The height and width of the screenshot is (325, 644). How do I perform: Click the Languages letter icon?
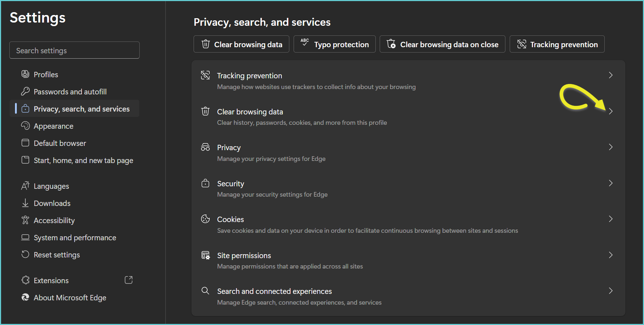(25, 186)
